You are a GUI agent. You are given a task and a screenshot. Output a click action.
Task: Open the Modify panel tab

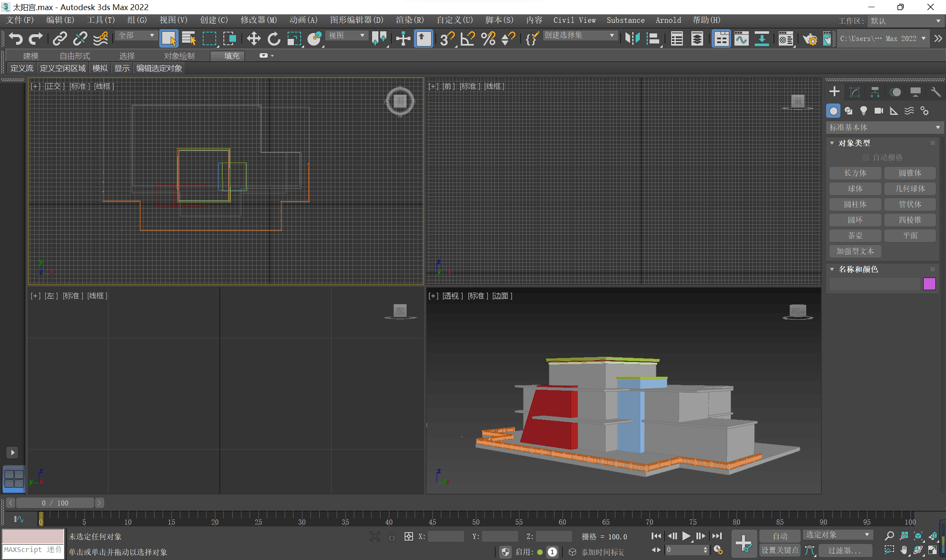(854, 92)
